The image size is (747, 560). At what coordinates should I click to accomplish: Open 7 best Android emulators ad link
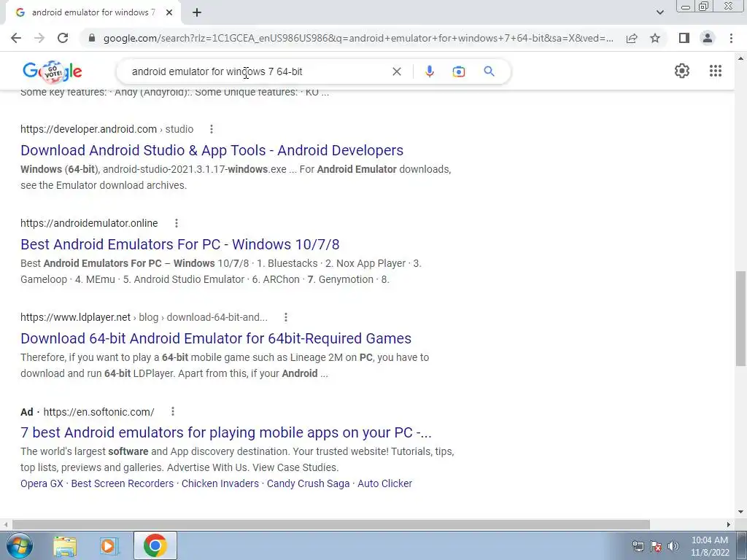[226, 432]
